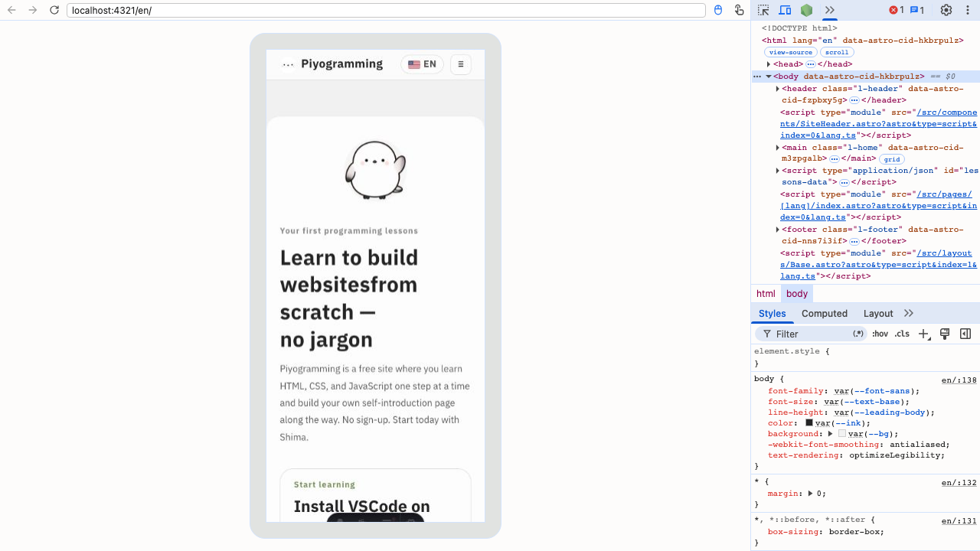The height and width of the screenshot is (551, 980).
Task: Click the ellipsis badge in the head element
Action: (811, 64)
